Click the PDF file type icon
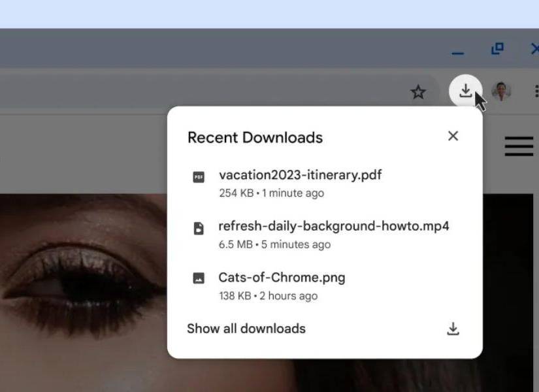 199,176
